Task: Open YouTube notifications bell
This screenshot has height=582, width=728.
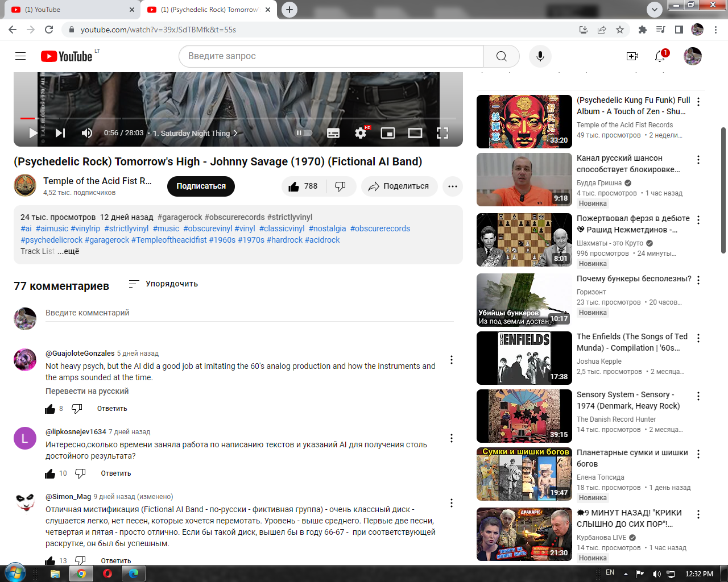Action: [660, 56]
